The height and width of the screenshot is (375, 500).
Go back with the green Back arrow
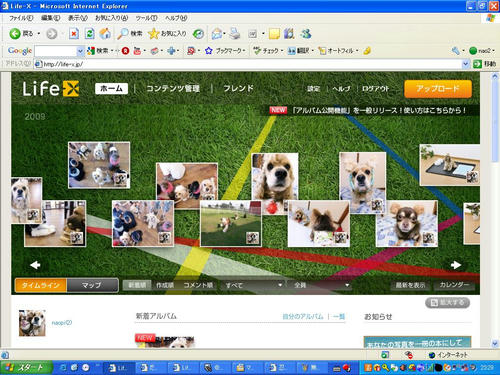(x=21, y=33)
